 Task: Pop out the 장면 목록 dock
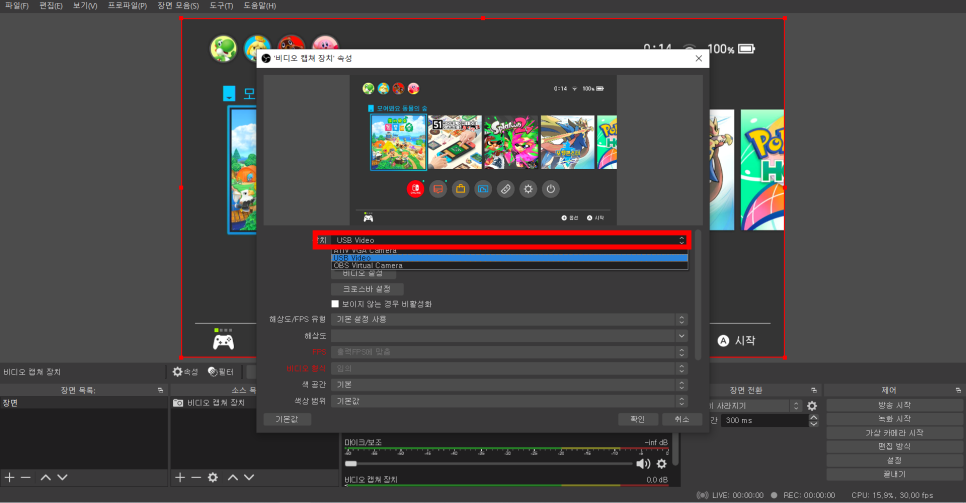pos(161,390)
